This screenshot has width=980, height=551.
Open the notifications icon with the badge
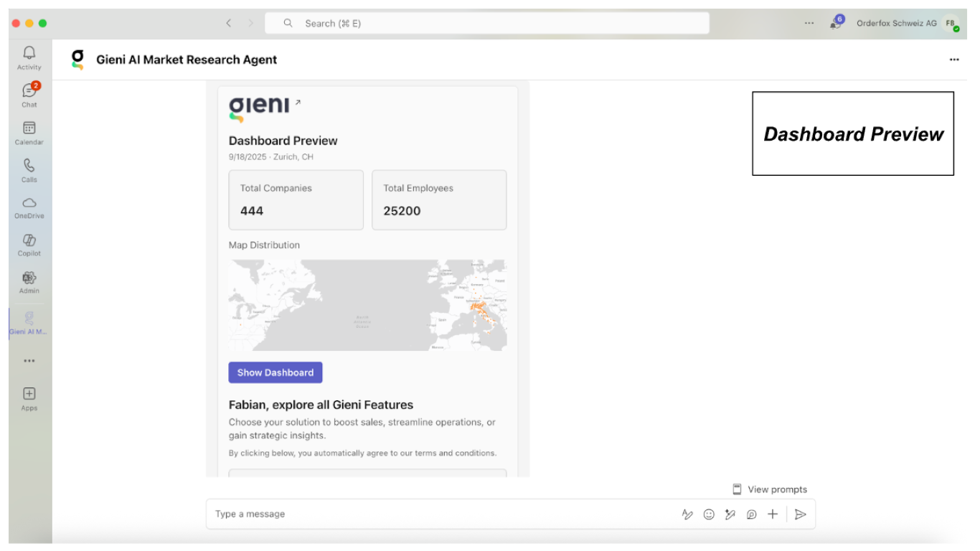tap(836, 22)
